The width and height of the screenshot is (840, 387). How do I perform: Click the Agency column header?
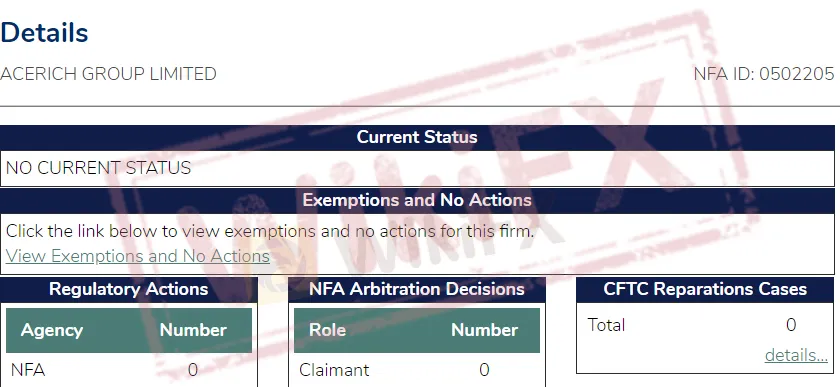coord(52,330)
